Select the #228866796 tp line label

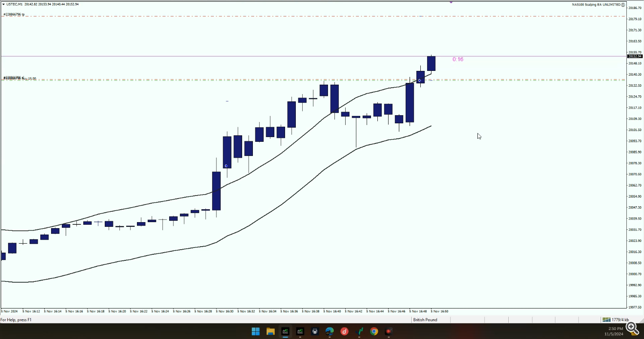14,15
